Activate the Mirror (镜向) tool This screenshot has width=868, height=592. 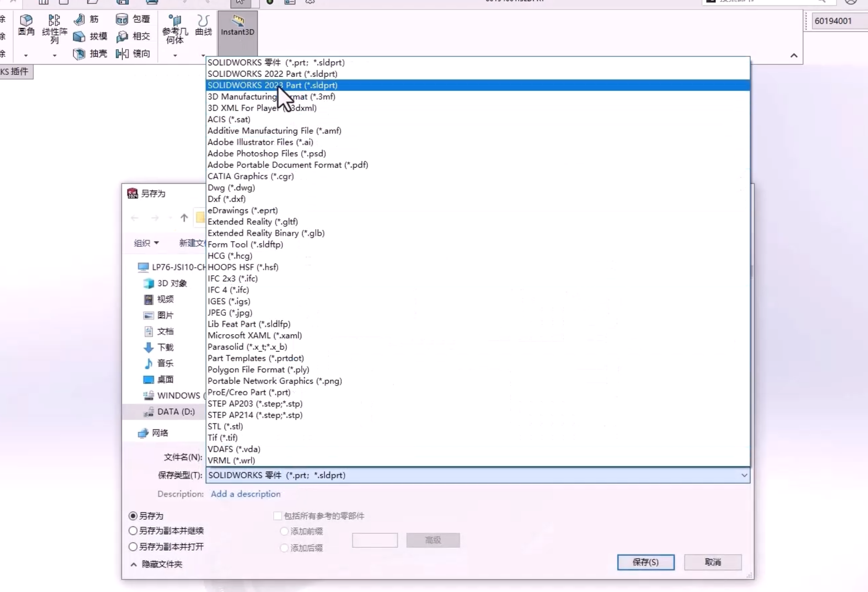(x=133, y=53)
